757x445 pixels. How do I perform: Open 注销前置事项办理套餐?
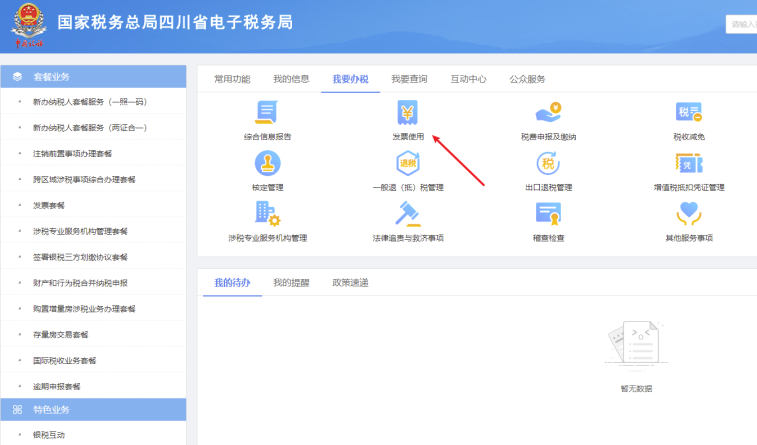coord(72,153)
